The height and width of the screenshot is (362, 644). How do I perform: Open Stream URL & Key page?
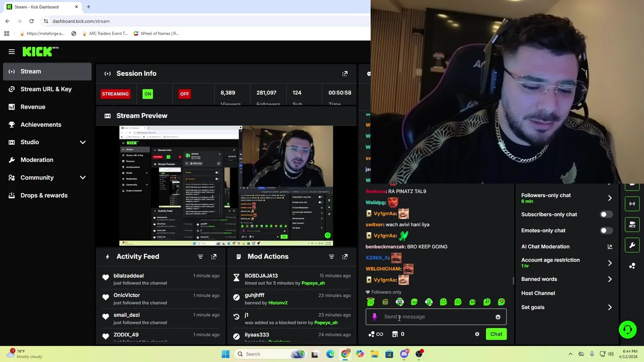pyautogui.click(x=47, y=89)
